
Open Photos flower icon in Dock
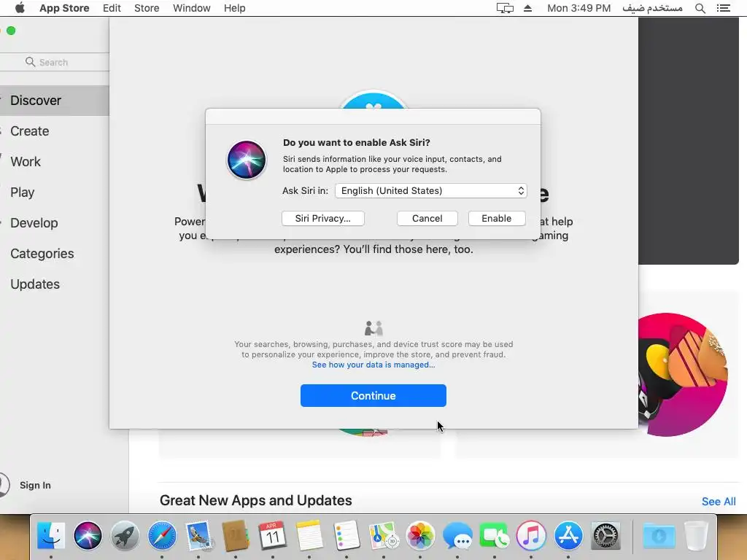pos(420,536)
